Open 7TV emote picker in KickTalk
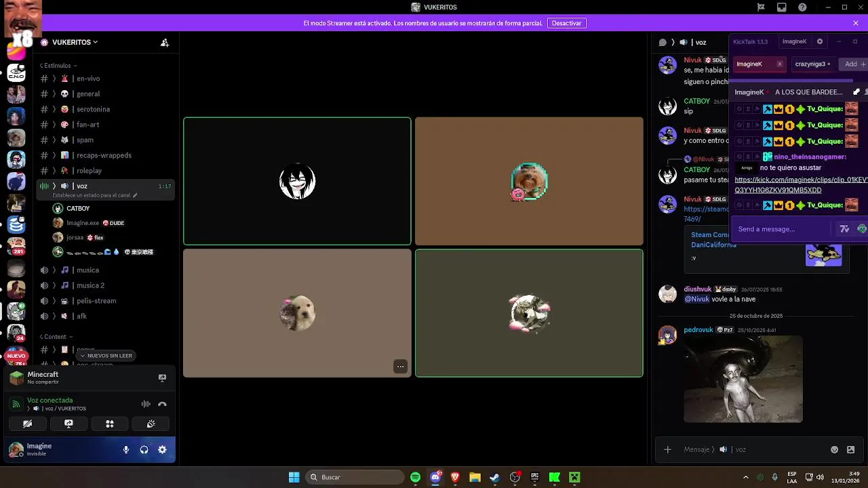868x488 pixels. (x=844, y=229)
